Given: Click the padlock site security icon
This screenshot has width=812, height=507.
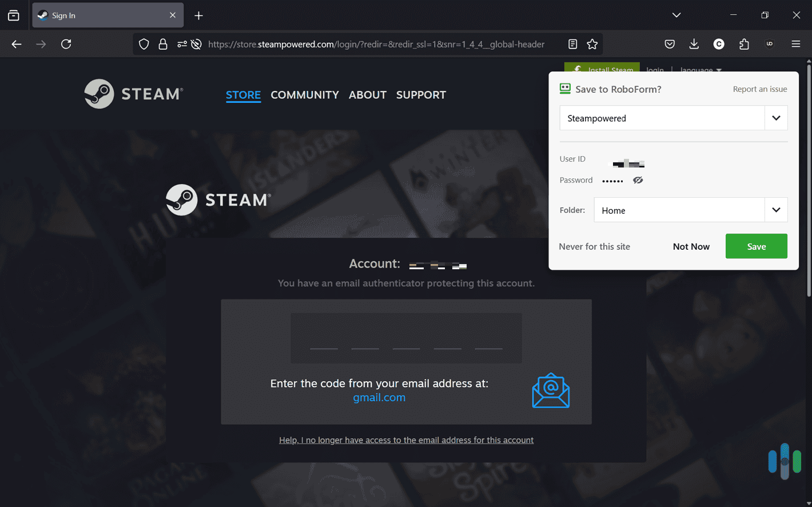Looking at the screenshot, I should [163, 44].
